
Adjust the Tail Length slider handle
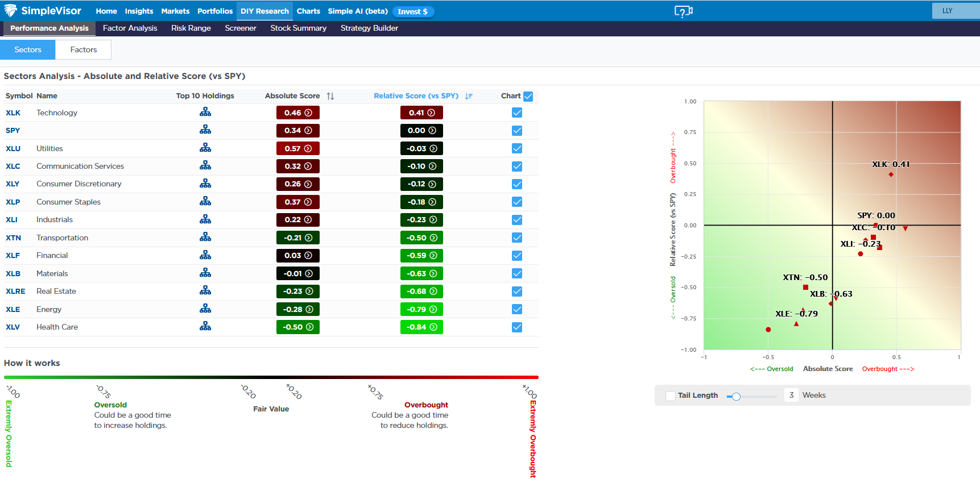(736, 396)
